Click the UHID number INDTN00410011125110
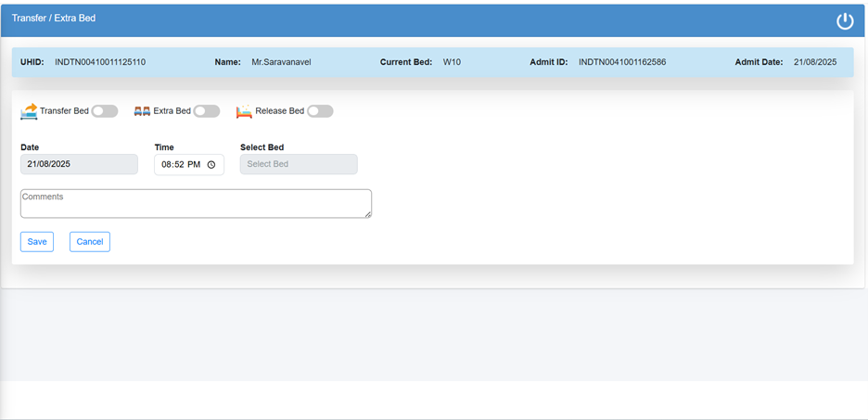The height and width of the screenshot is (420, 868). (x=100, y=62)
